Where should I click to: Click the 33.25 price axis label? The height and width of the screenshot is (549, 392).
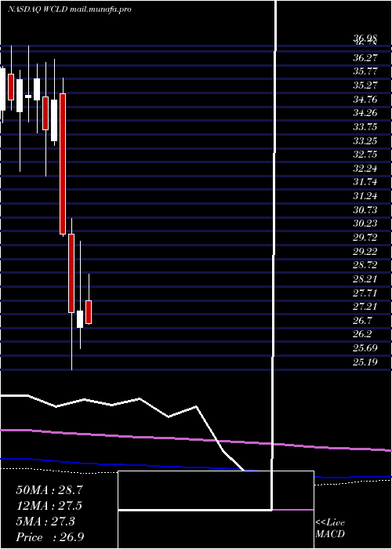366,140
